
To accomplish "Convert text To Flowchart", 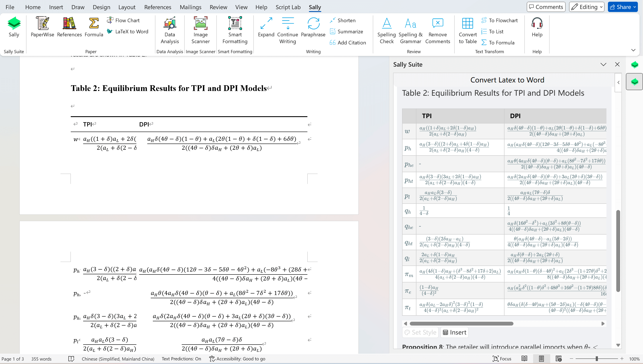I will click(x=499, y=20).
